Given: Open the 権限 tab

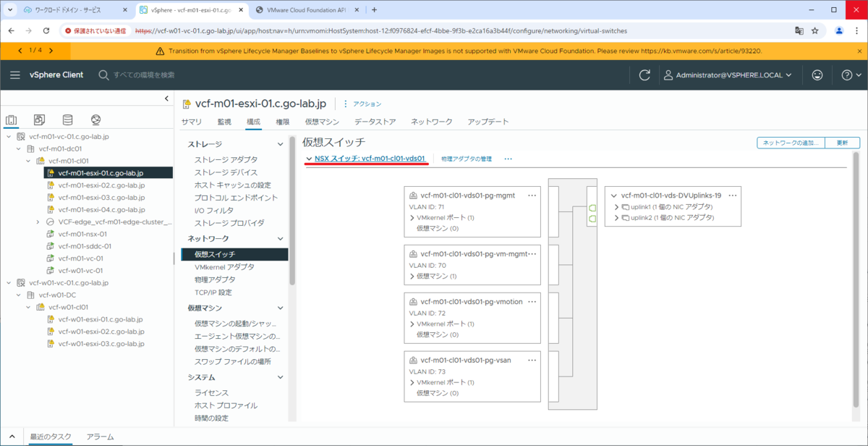Looking at the screenshot, I should [x=283, y=122].
